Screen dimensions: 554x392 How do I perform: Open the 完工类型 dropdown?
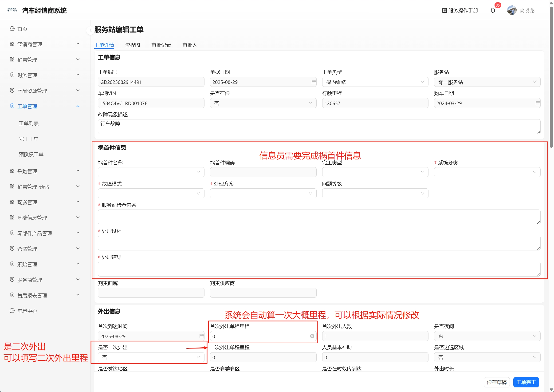(375, 172)
